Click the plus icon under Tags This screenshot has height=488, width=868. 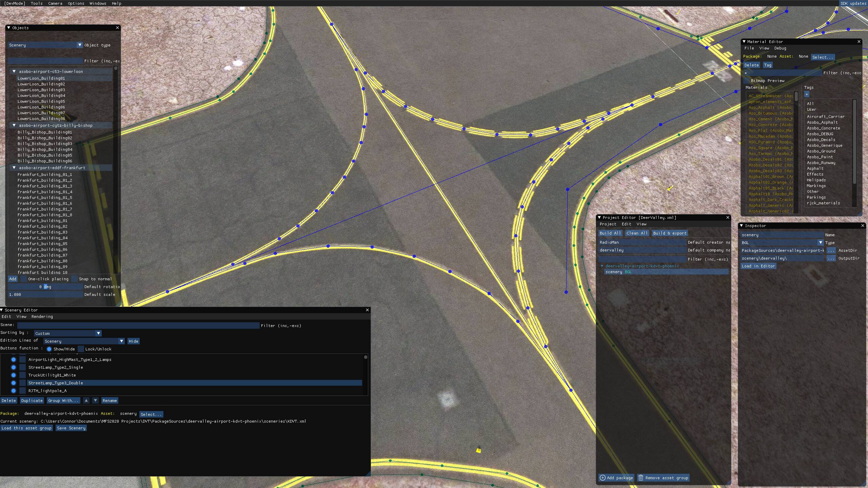(807, 95)
